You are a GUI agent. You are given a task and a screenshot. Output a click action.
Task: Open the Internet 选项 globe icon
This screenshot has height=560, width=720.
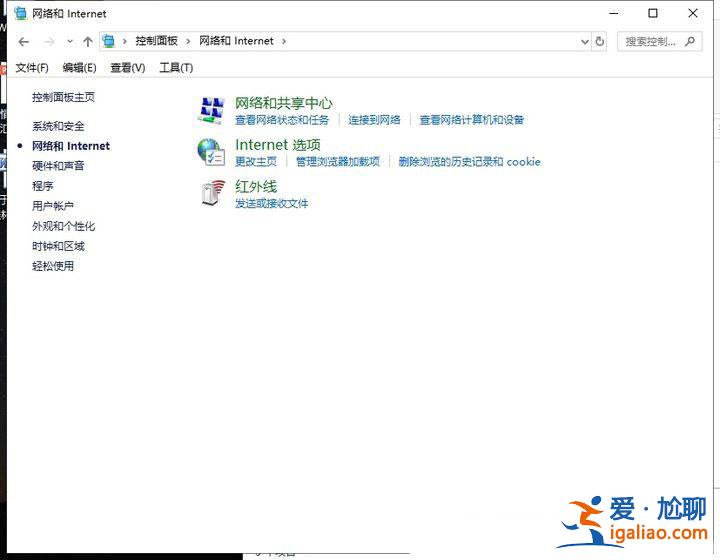[x=211, y=152]
